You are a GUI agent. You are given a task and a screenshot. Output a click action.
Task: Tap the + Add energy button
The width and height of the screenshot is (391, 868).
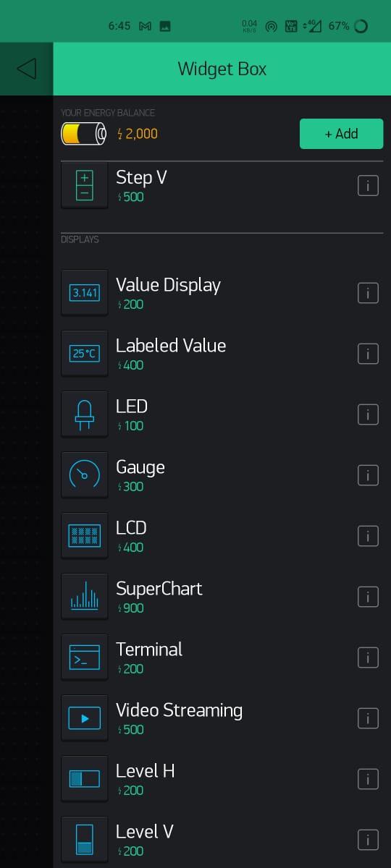341,134
